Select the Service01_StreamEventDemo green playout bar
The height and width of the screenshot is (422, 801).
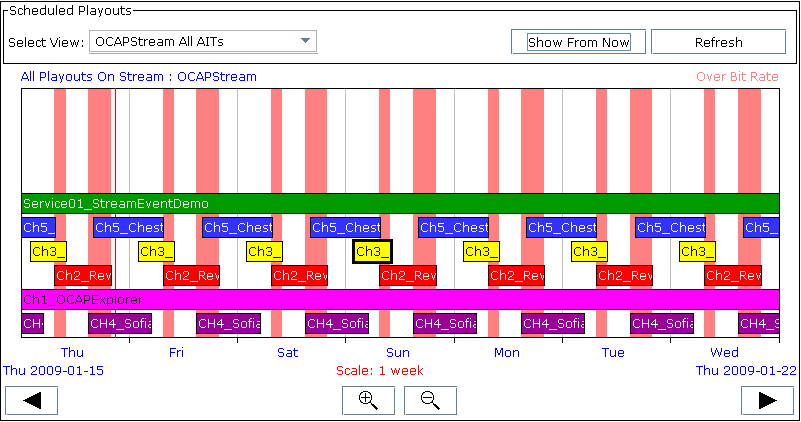(x=400, y=203)
